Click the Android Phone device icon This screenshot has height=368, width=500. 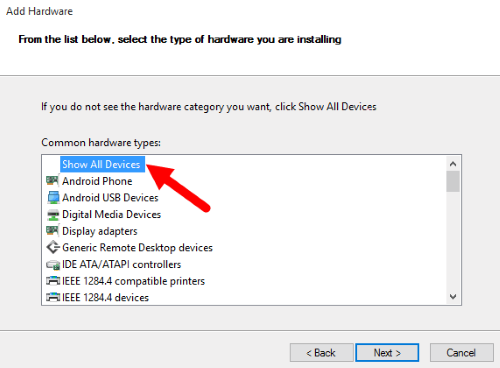(x=53, y=181)
